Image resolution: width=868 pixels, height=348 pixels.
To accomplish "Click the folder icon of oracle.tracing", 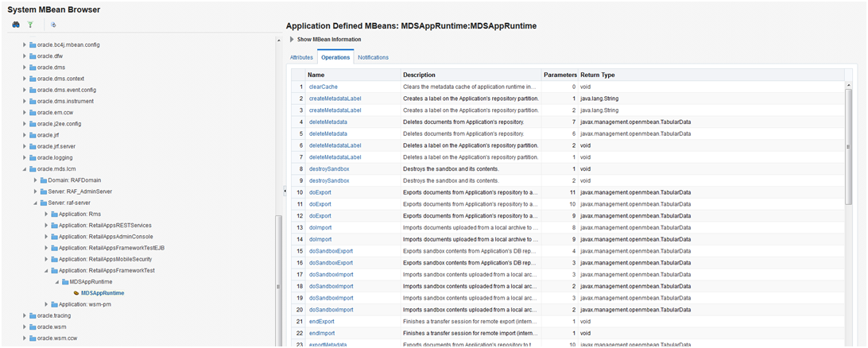I will click(x=33, y=315).
